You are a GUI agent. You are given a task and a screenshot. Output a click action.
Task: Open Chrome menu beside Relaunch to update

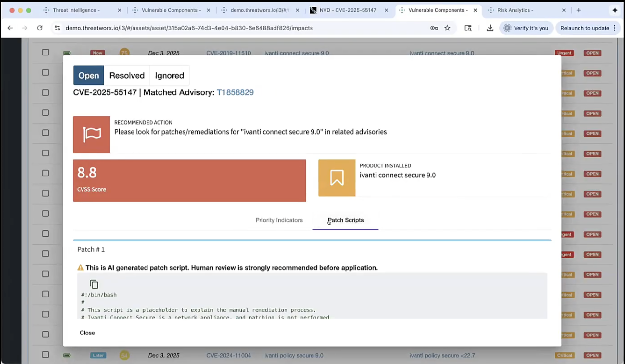tap(615, 28)
